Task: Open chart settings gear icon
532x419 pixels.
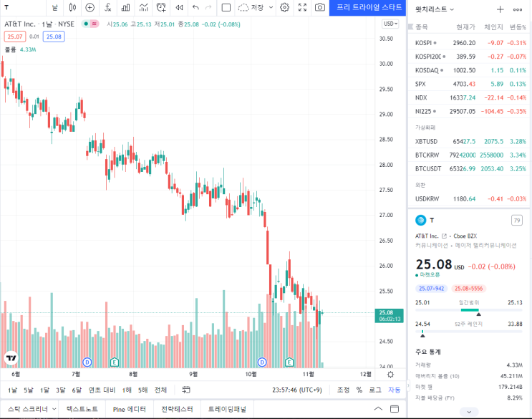Action: click(284, 7)
